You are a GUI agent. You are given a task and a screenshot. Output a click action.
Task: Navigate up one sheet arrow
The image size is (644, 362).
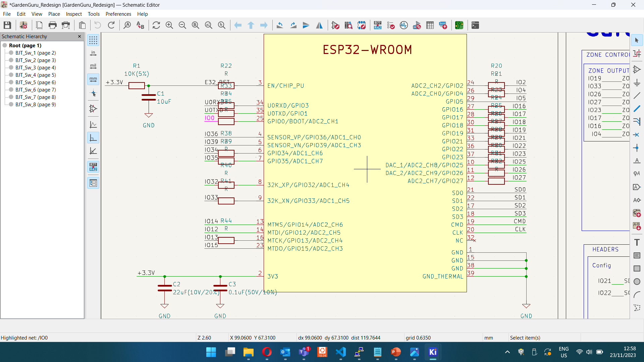(x=251, y=25)
